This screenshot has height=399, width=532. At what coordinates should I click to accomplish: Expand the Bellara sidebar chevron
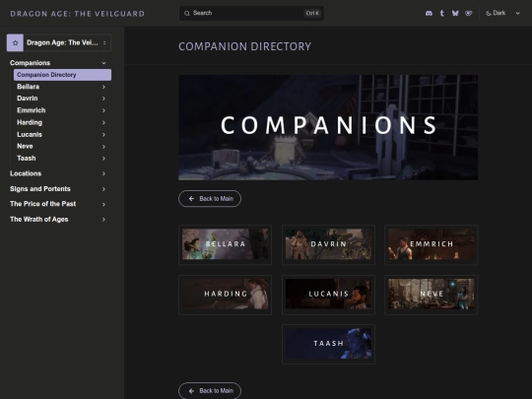click(103, 87)
